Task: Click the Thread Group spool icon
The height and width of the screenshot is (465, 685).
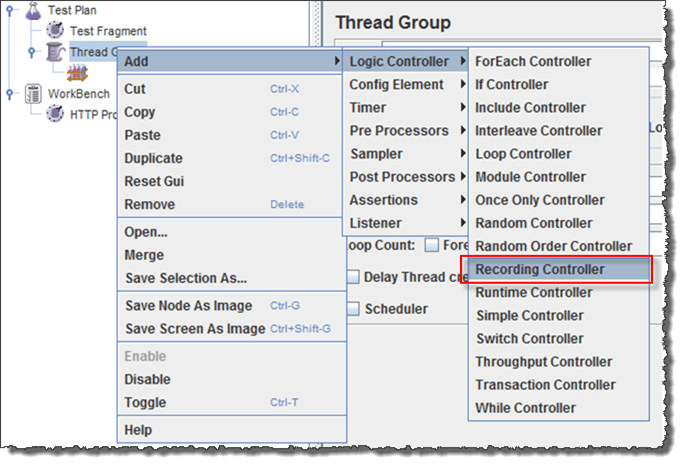Action: click(x=54, y=52)
